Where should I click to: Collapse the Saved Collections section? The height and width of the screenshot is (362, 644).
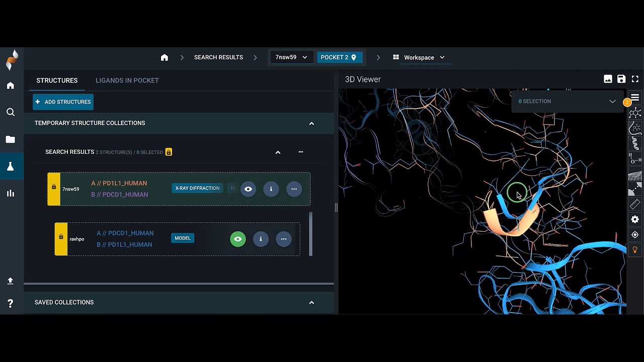point(311,302)
